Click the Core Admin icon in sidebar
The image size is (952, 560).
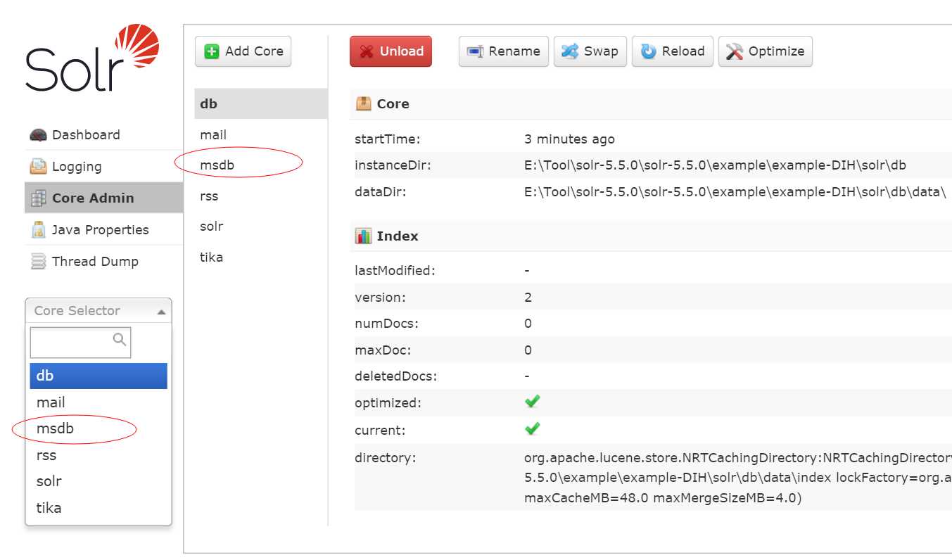click(38, 198)
